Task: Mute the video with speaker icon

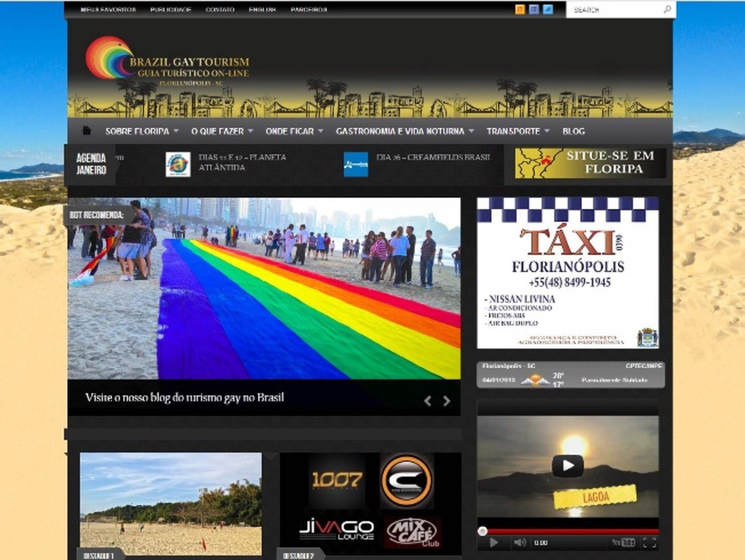Action: (x=520, y=542)
